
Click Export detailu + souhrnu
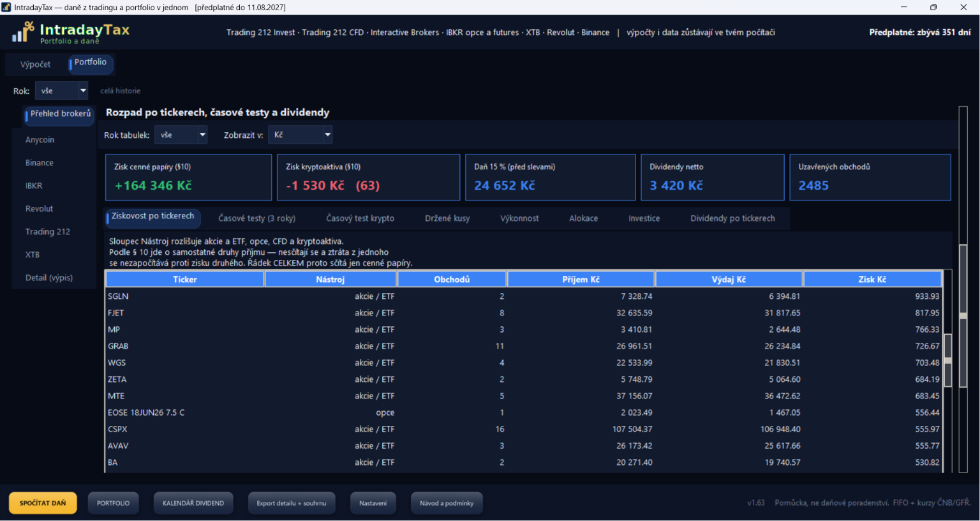click(x=292, y=503)
